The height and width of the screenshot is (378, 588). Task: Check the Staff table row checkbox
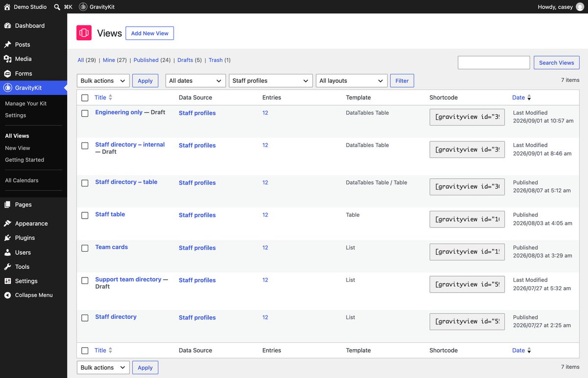85,215
